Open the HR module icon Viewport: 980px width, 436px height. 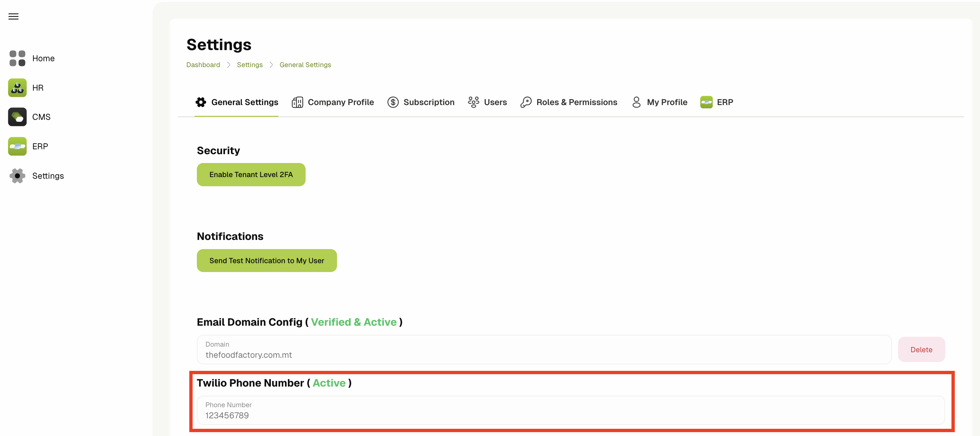17,88
